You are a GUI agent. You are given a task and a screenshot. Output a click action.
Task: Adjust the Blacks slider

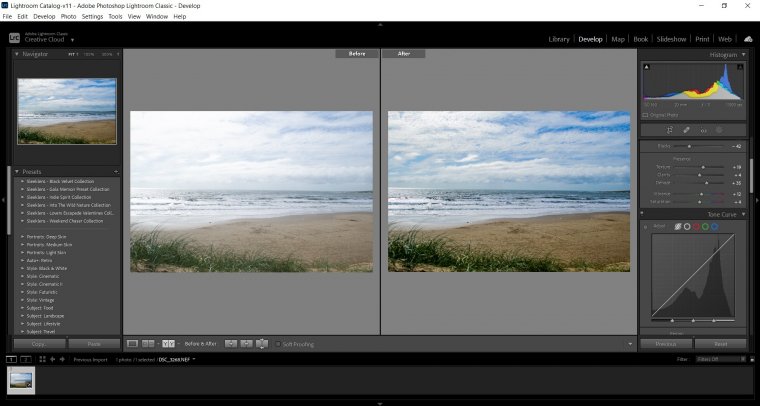click(x=689, y=146)
